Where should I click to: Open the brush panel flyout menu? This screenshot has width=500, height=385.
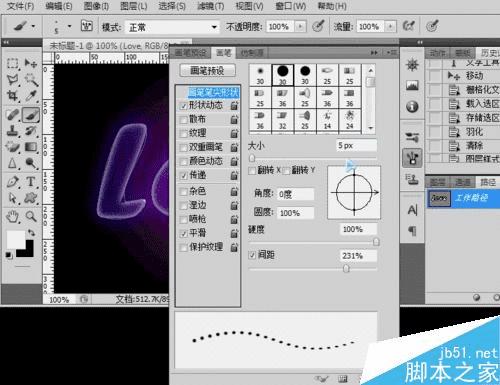tap(392, 53)
